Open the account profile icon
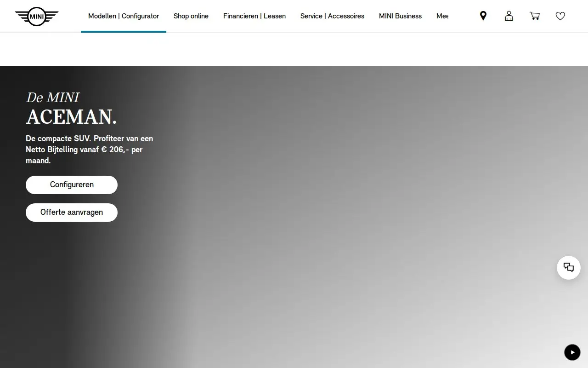Screen dimensions: 588x368 pos(509,16)
